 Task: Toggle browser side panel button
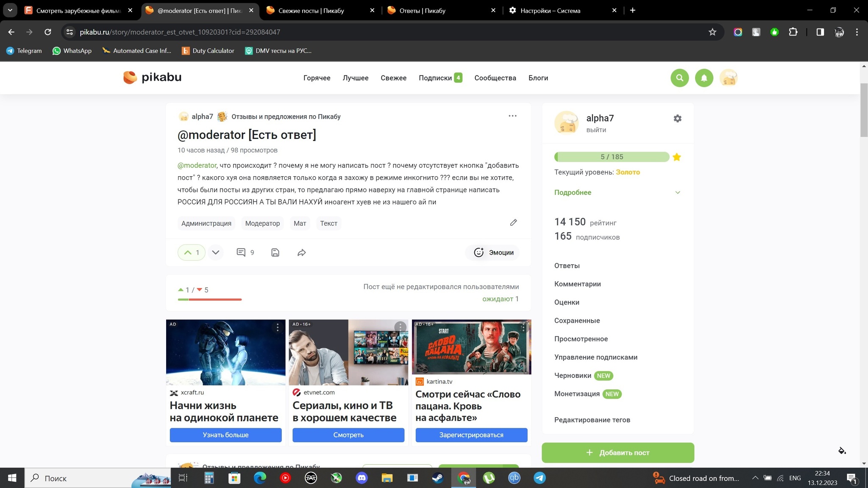[x=820, y=32]
